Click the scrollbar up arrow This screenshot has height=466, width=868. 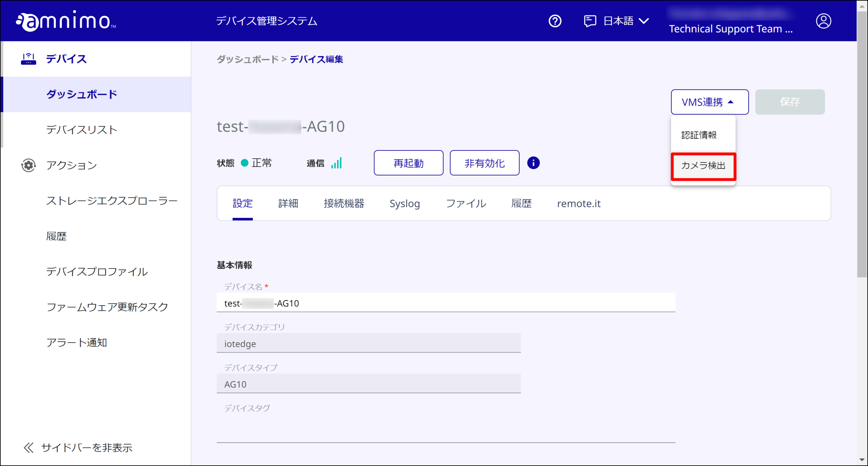click(862, 6)
